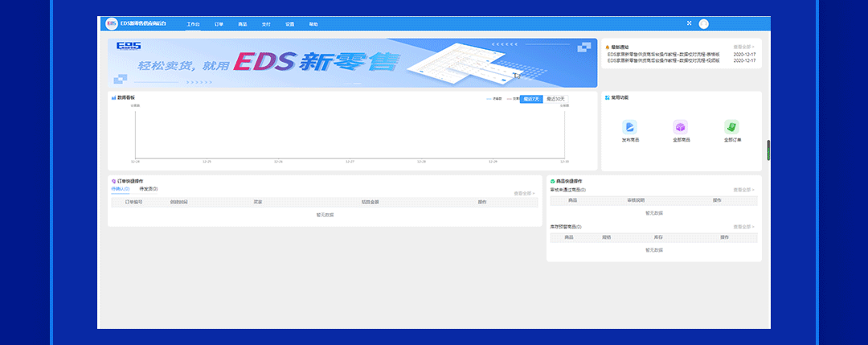The image size is (868, 345).
Task: Open the notice ending with 视频版
Action: pyautogui.click(x=663, y=60)
